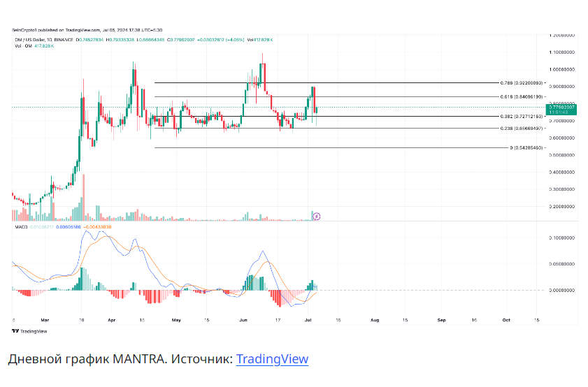Viewport: 588px width, 387px height.
Task: Click the Aug date on time axis
Action: coord(375,320)
